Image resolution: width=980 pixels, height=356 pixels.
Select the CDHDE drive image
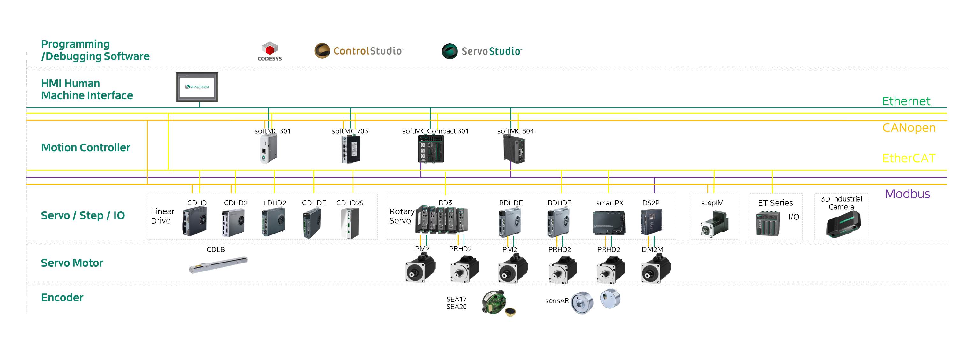[x=312, y=223]
